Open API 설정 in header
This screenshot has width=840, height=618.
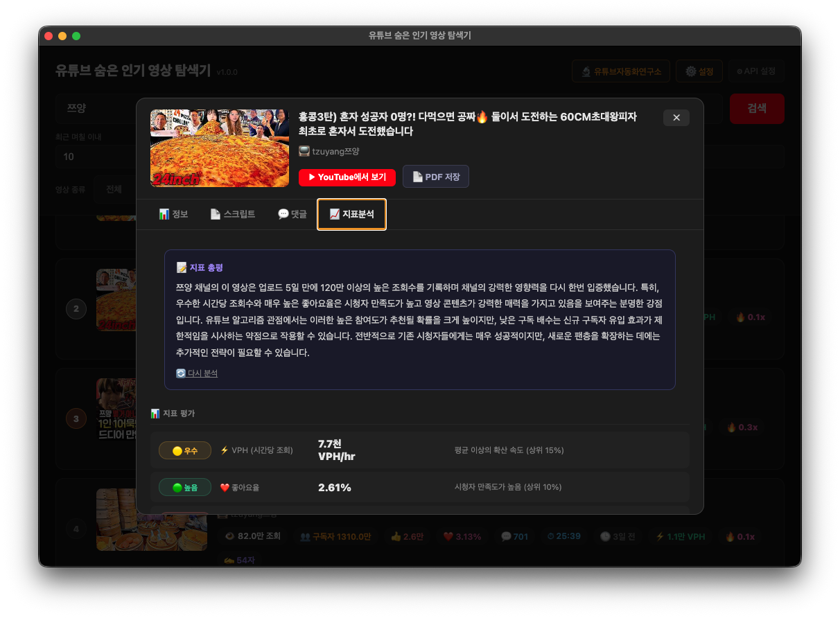pos(756,71)
